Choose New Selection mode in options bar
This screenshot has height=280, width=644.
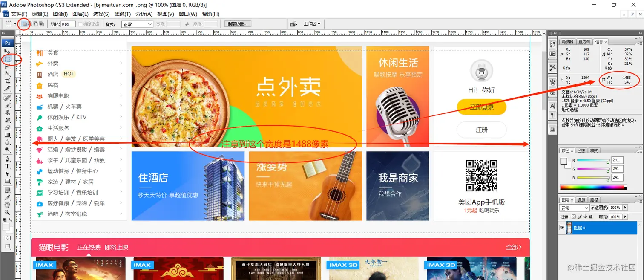coord(24,24)
